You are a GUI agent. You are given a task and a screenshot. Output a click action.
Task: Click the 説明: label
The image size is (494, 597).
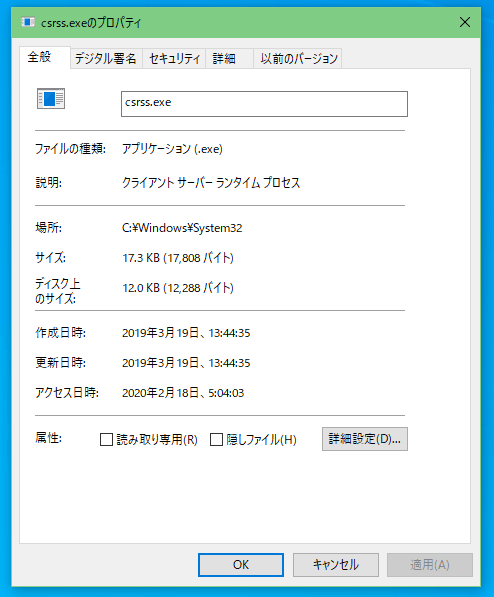(x=48, y=183)
